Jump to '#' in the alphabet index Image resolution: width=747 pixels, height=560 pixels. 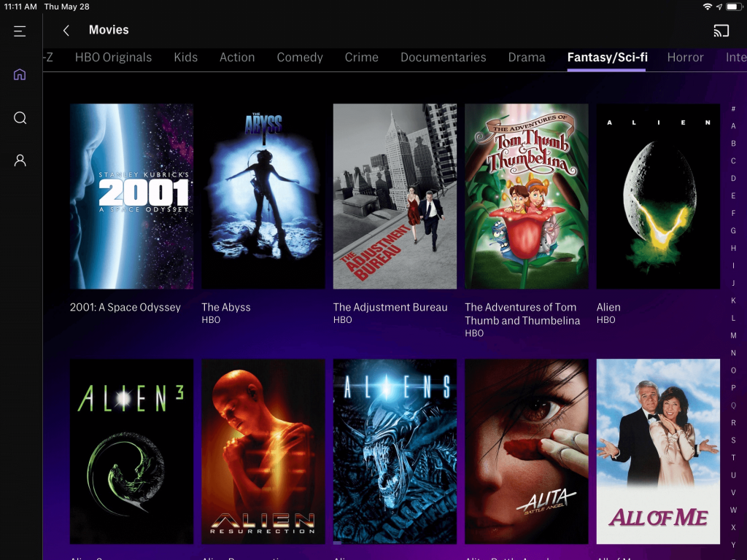point(733,109)
